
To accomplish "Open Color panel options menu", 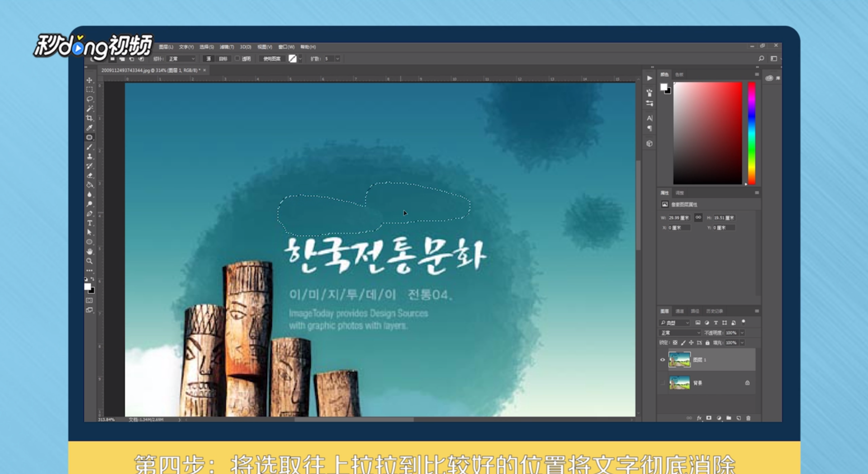I will (x=757, y=74).
